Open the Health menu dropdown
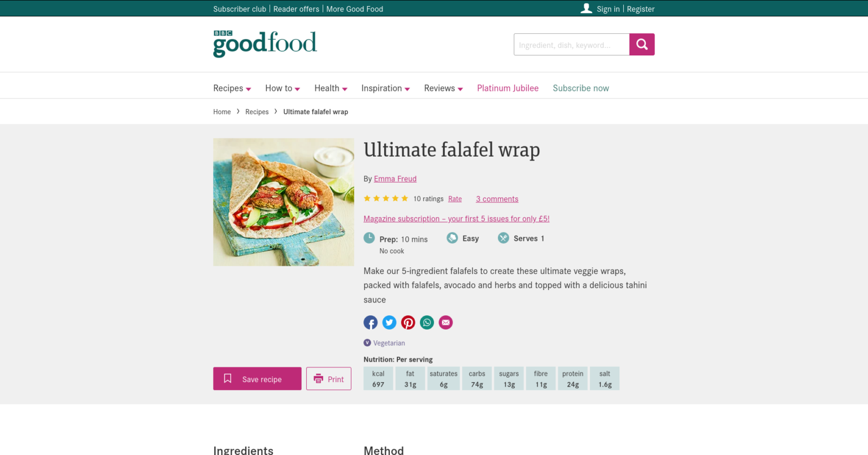 click(330, 88)
